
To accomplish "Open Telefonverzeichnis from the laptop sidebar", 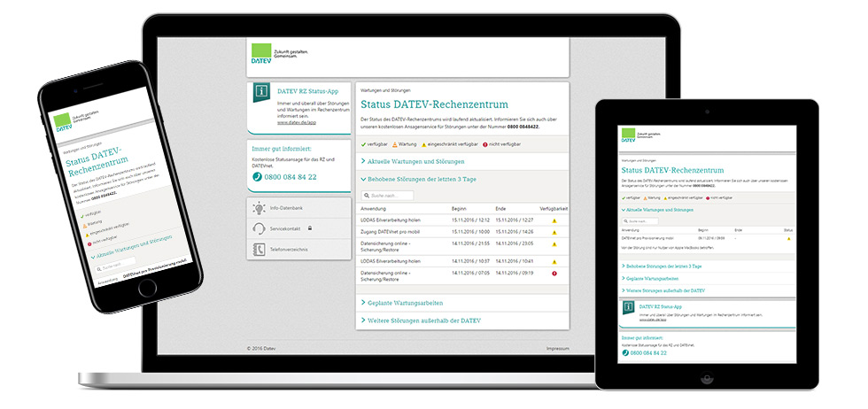I will coord(299,249).
